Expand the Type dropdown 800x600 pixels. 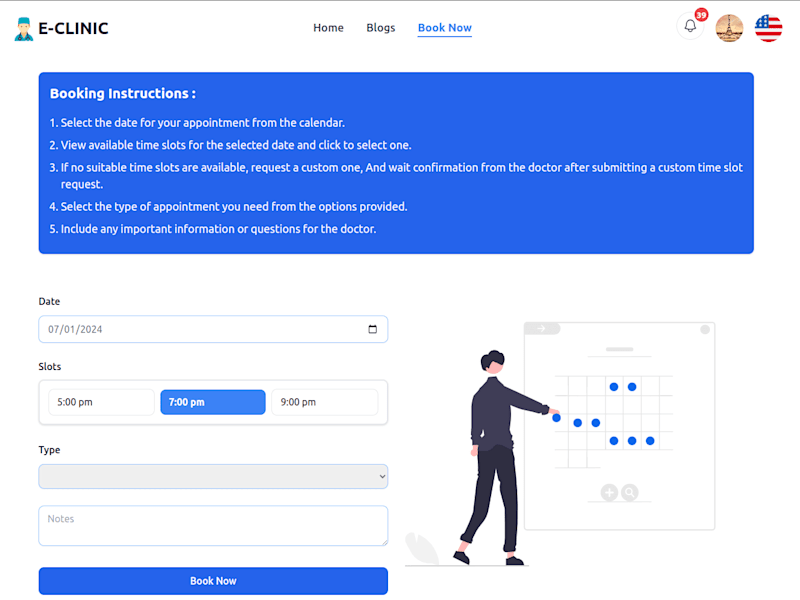[x=213, y=477]
